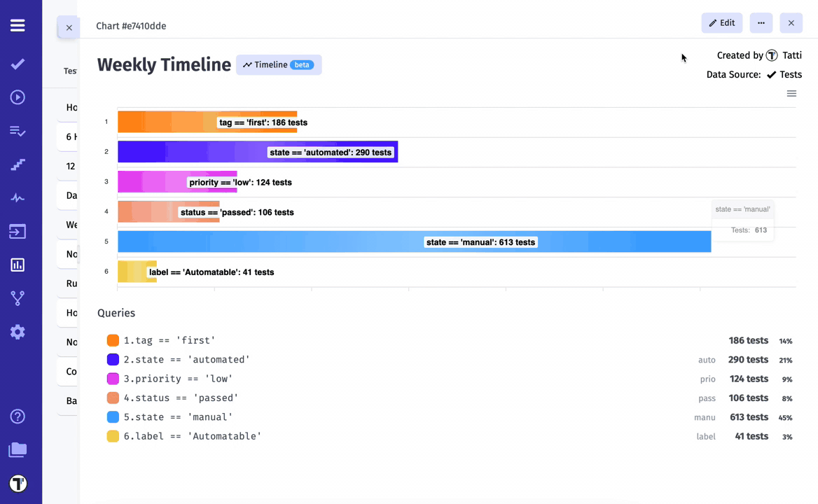The image size is (818, 504).
Task: Select query text 2.state == 'automated'
Action: [187, 360]
